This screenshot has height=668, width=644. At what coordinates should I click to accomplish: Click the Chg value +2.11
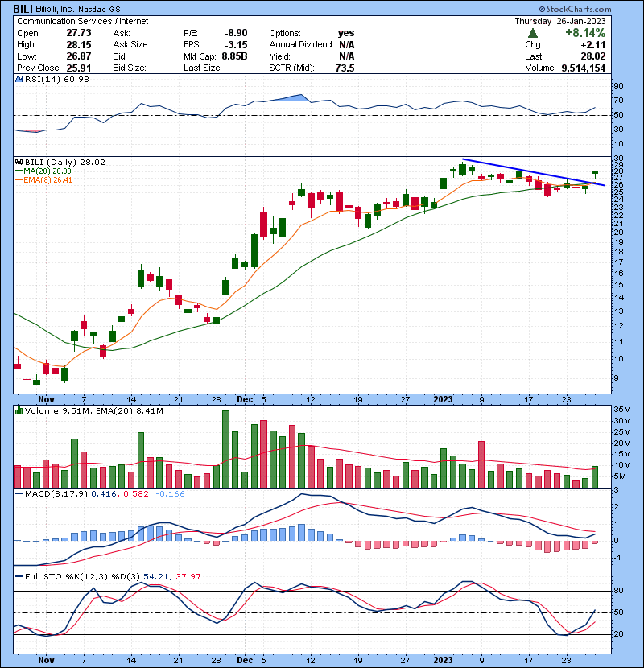click(593, 45)
